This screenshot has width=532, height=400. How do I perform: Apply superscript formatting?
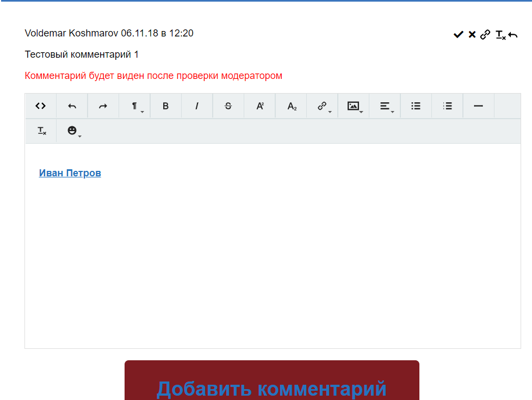(x=260, y=106)
